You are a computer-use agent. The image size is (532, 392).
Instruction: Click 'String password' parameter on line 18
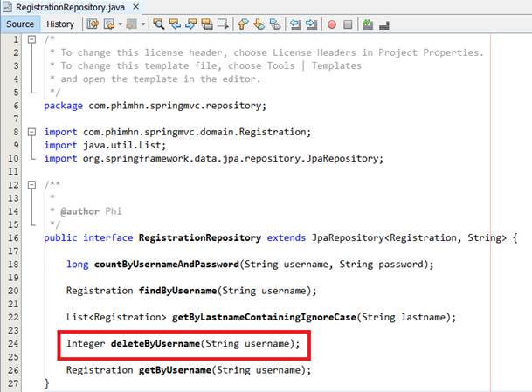tap(382, 265)
